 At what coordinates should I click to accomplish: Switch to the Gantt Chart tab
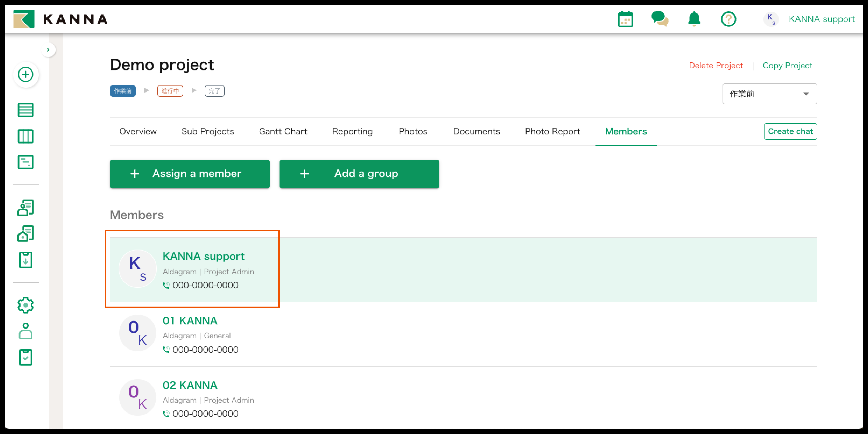[x=283, y=131]
